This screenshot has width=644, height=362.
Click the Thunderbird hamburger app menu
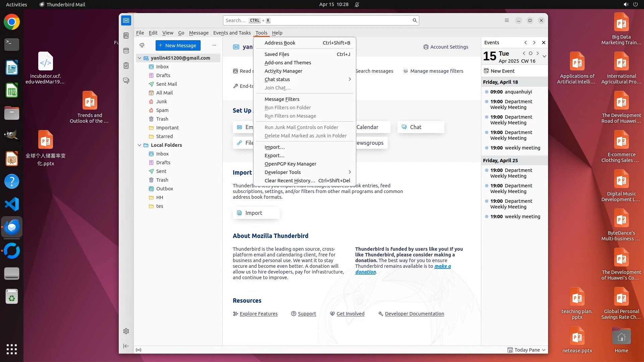pos(507,20)
